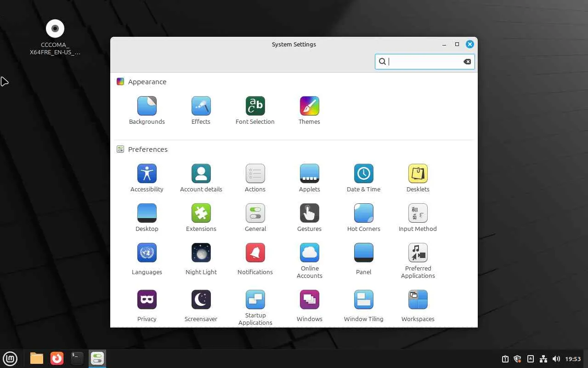Minimize the System Settings window
This screenshot has height=368, width=588.
coord(444,45)
